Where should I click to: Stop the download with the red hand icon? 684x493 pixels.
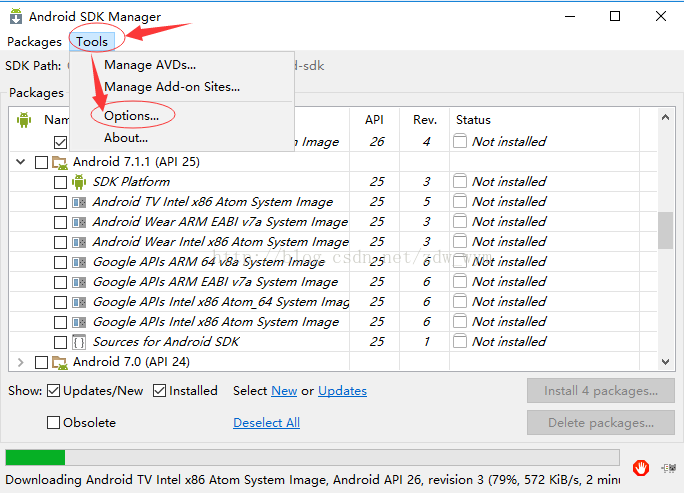[641, 468]
